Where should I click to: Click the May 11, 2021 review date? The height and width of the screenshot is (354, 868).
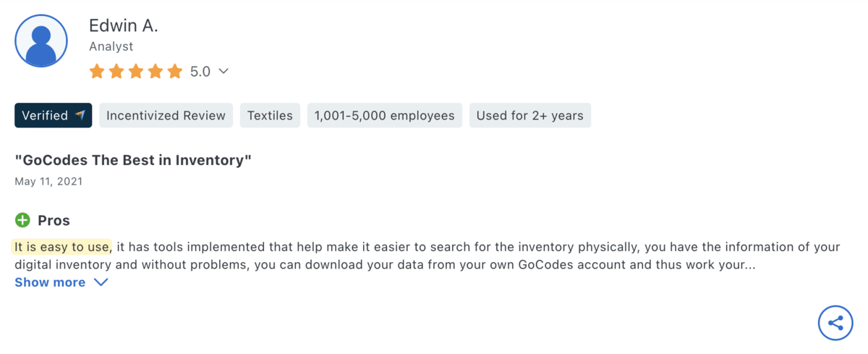click(48, 181)
